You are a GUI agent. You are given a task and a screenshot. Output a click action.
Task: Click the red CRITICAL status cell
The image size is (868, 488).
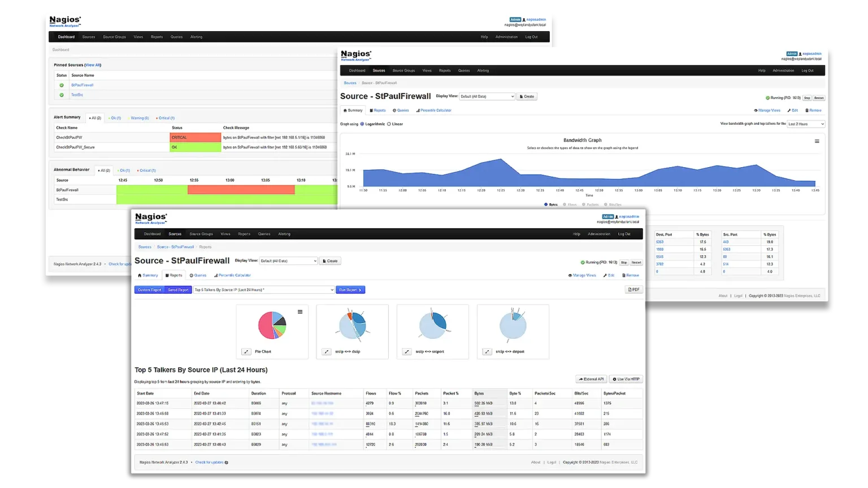point(196,137)
